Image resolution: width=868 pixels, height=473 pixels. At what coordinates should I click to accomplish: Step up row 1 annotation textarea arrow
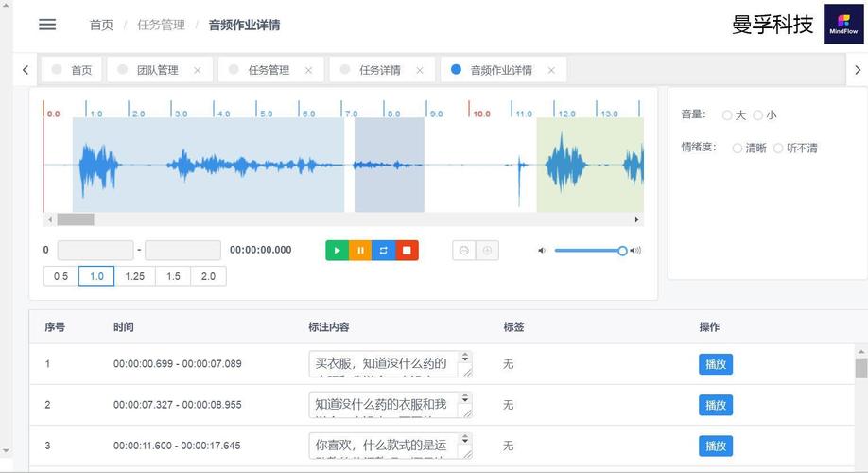[465, 355]
